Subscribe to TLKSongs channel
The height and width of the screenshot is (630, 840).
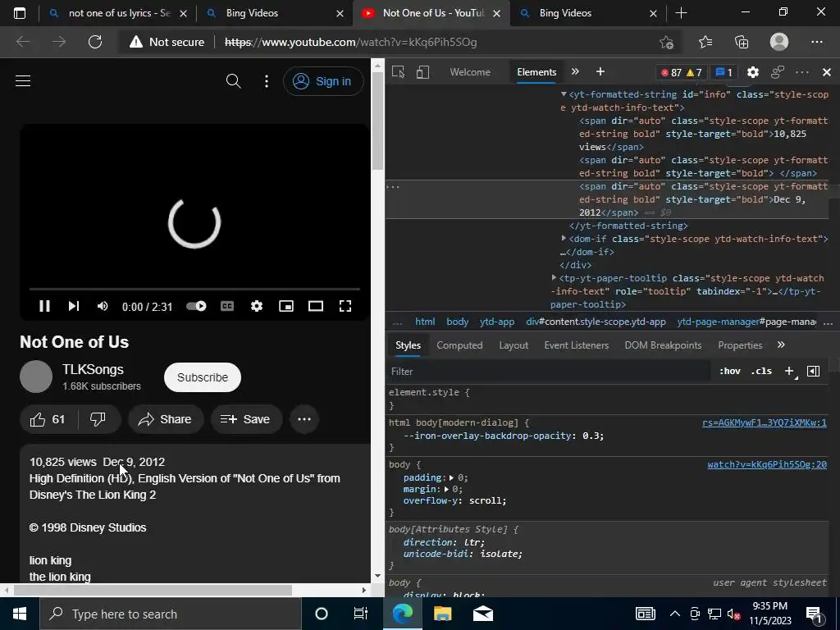203,377
